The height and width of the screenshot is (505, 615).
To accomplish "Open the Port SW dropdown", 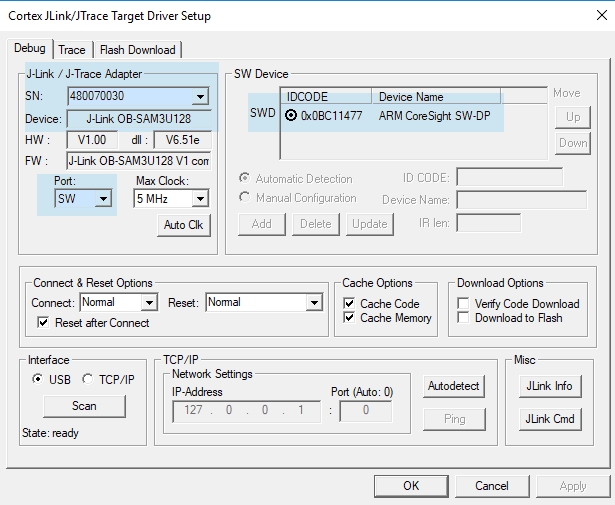I will coord(103,199).
